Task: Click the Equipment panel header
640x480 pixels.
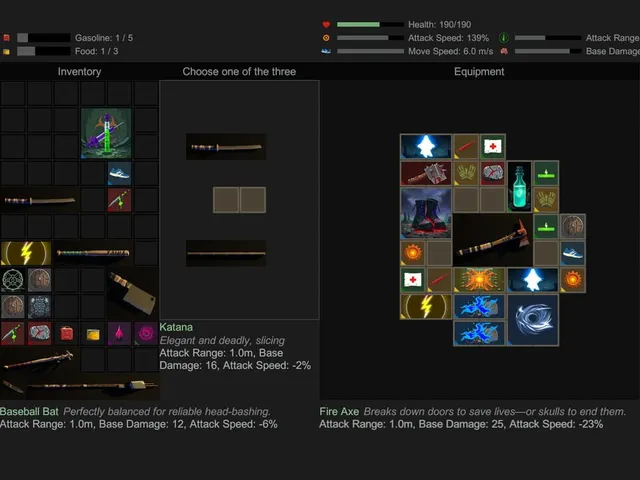Action: (x=479, y=71)
